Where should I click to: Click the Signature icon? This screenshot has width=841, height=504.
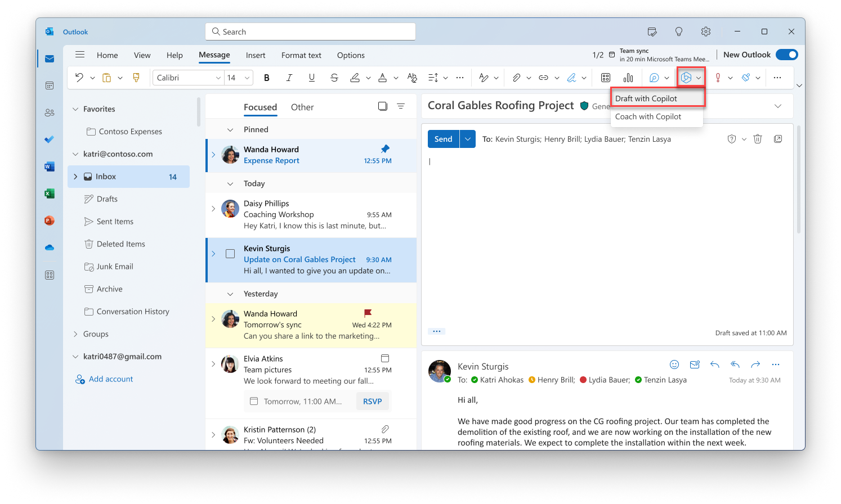(571, 78)
